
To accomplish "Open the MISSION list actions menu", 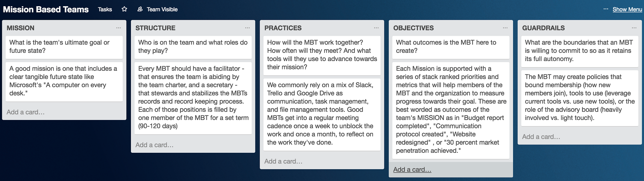I will click(x=119, y=28).
